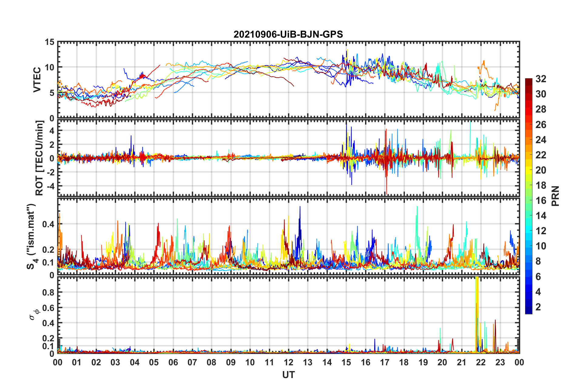
Task: Select colorbar tick label 22
Action: click(541, 155)
